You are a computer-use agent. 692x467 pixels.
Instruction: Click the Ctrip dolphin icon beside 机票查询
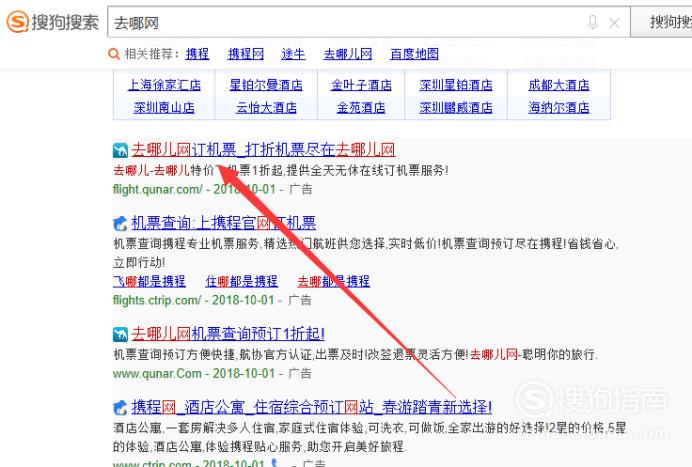pyautogui.click(x=120, y=223)
